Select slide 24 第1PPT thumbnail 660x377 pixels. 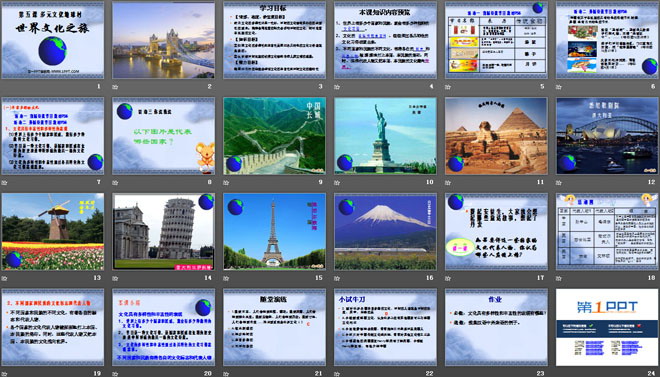(x=607, y=327)
